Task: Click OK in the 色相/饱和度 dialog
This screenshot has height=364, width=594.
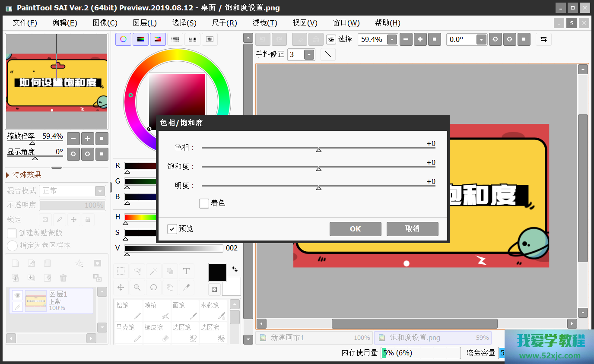Action: (355, 229)
